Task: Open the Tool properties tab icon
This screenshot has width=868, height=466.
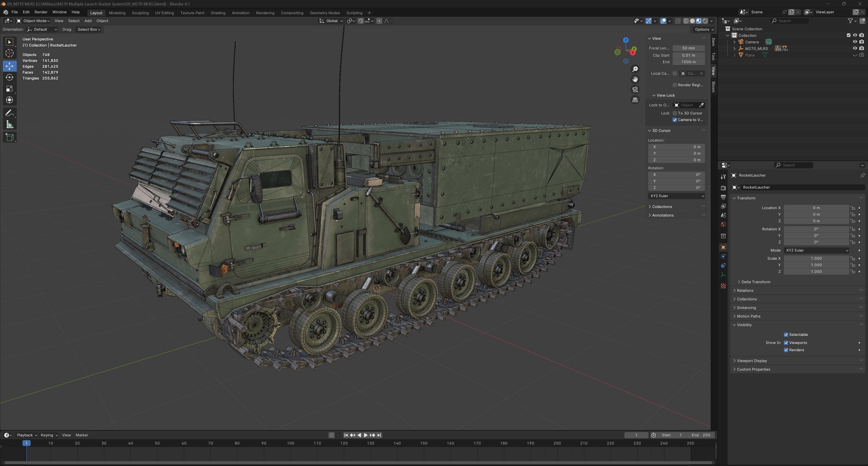Action: point(723,177)
